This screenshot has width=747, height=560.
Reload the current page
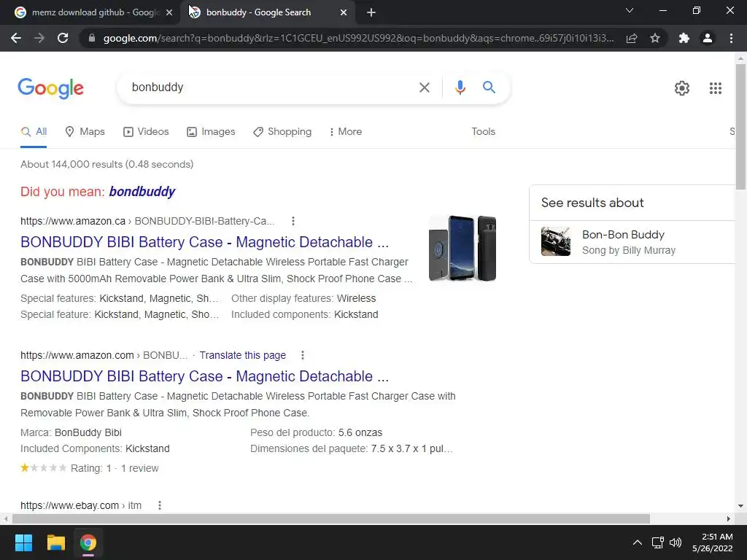(x=63, y=38)
